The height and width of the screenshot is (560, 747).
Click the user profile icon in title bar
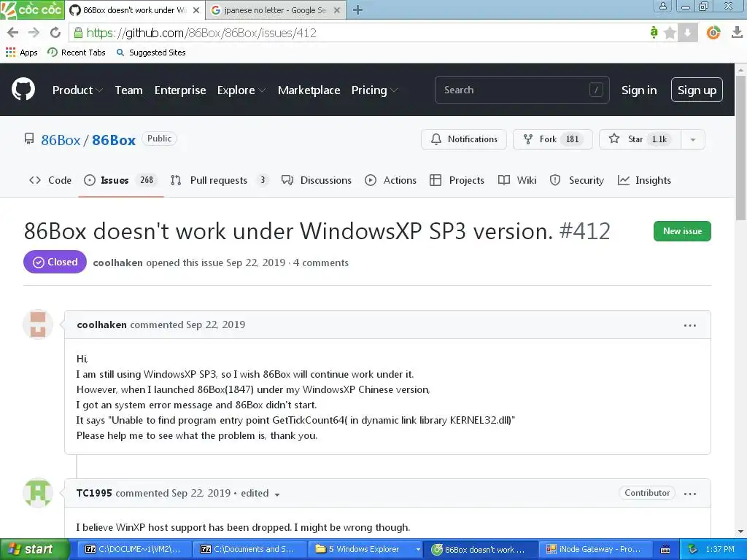pyautogui.click(x=662, y=6)
